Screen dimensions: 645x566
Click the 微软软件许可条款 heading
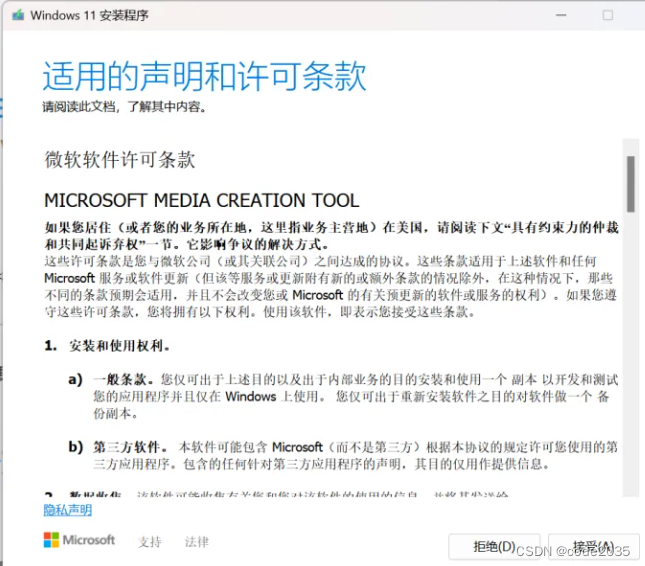pyautogui.click(x=120, y=160)
